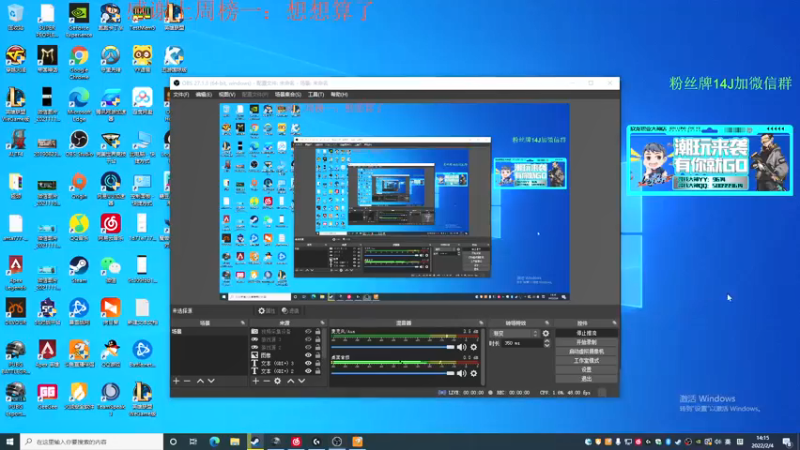Adjust the 麦克风/Aux volume slider
The width and height of the screenshot is (800, 450).
click(x=392, y=347)
